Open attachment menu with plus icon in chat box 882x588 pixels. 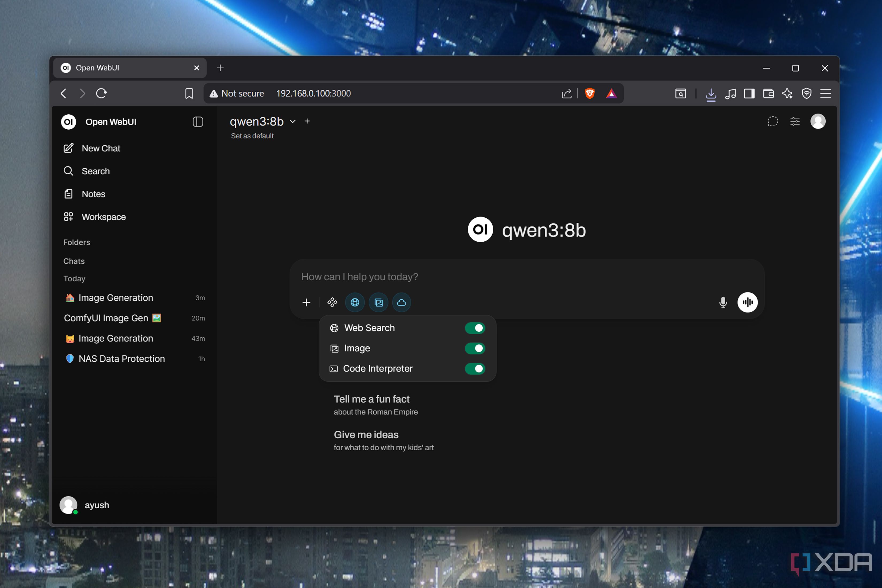pyautogui.click(x=306, y=302)
